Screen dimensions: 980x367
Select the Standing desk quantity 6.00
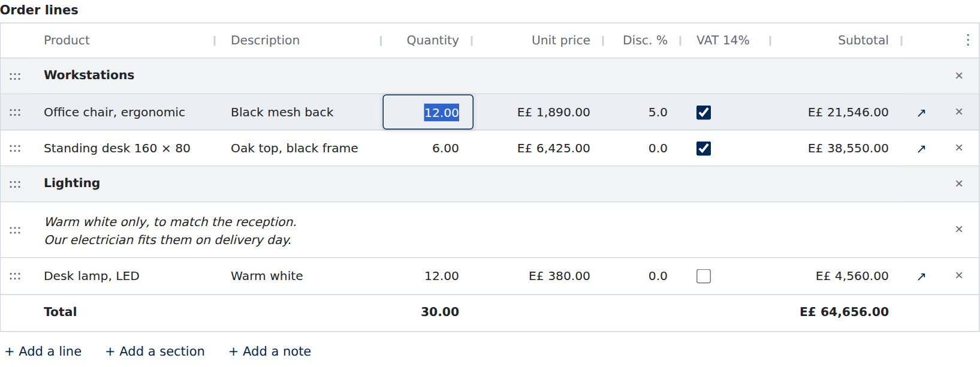point(445,148)
